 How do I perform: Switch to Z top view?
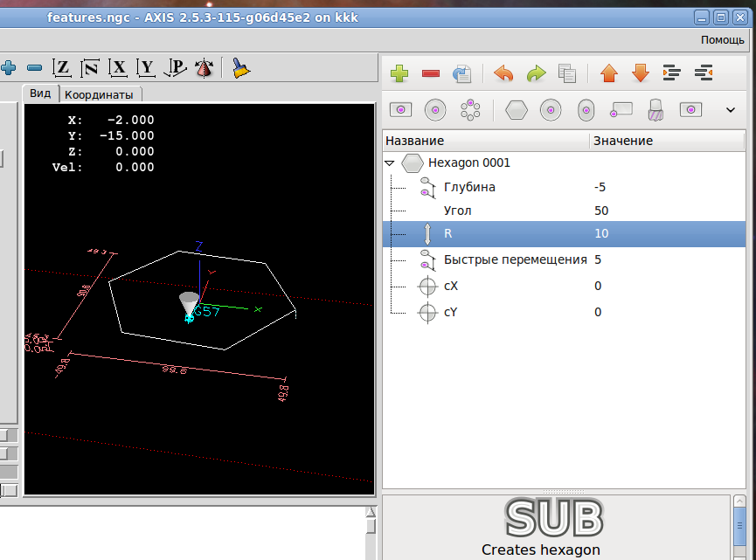coord(62,68)
